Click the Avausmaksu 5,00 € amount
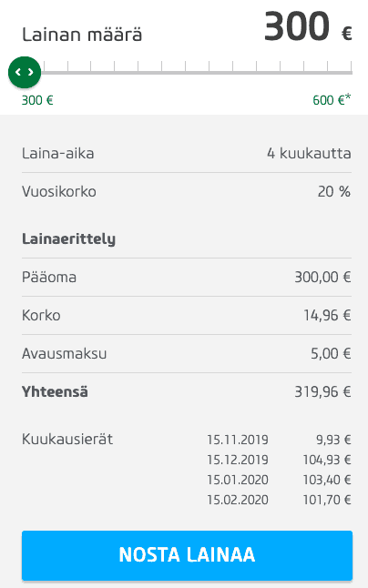Image resolution: width=368 pixels, height=588 pixels. 331,354
